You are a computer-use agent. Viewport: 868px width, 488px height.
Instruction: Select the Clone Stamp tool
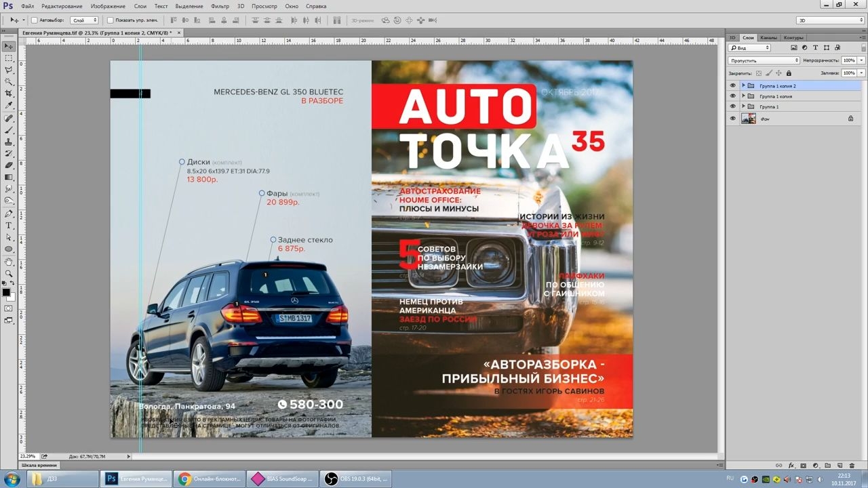[x=9, y=142]
